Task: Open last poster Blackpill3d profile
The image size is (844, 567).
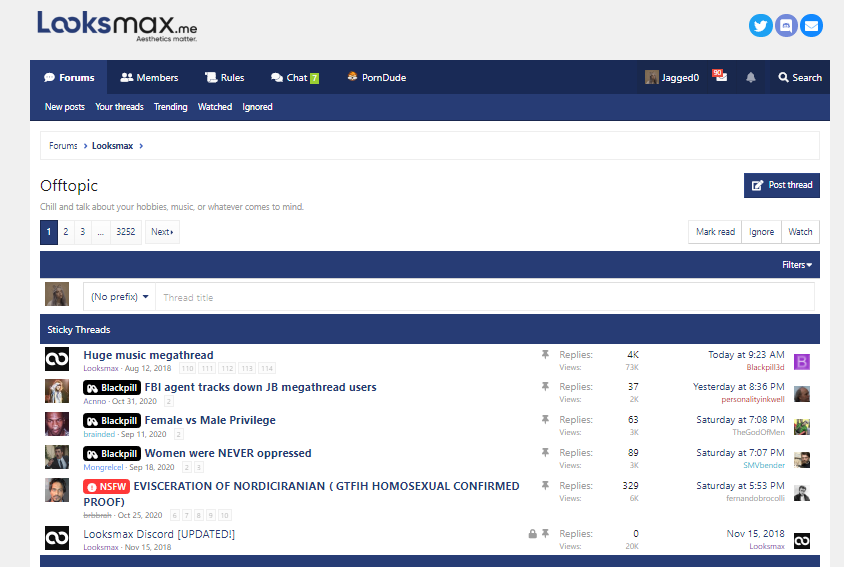Action: [765, 367]
